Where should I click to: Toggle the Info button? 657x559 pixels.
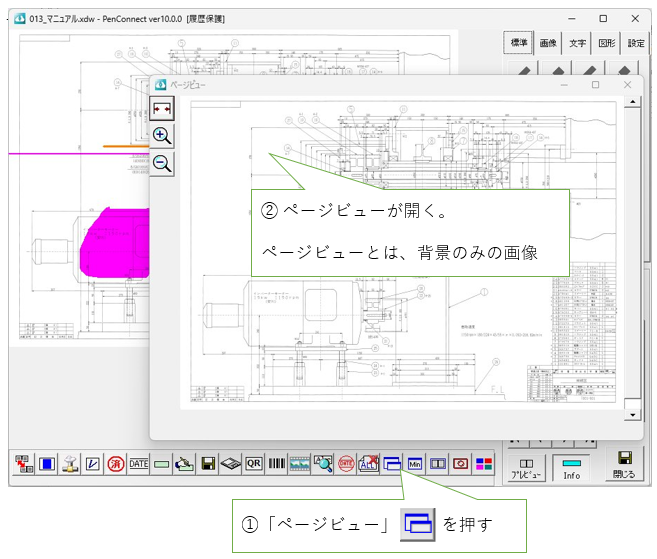(571, 466)
